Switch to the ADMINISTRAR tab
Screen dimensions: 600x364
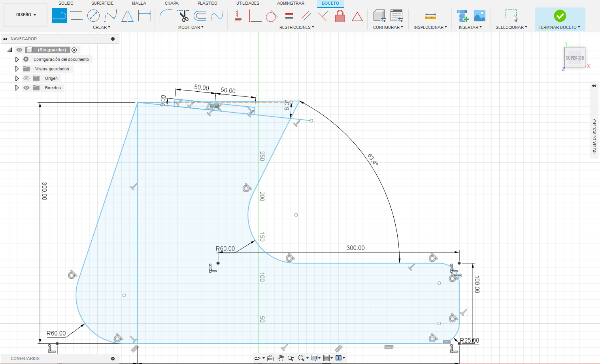[291, 3]
